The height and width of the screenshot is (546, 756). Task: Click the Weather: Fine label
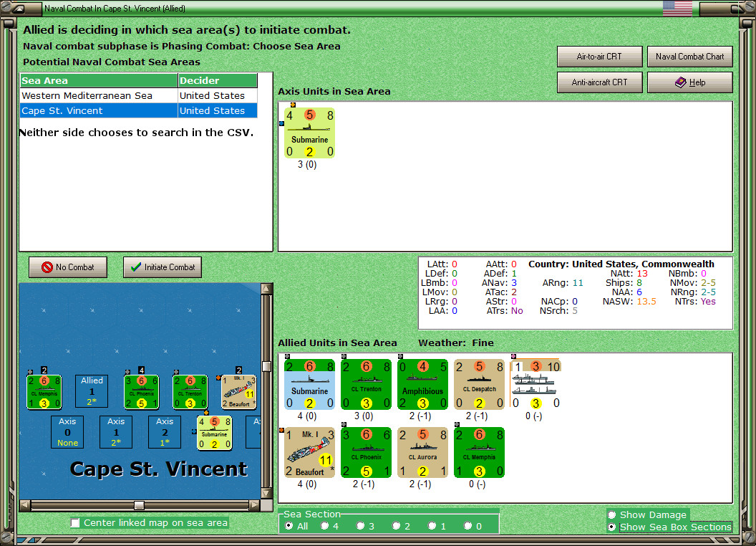pyautogui.click(x=455, y=343)
